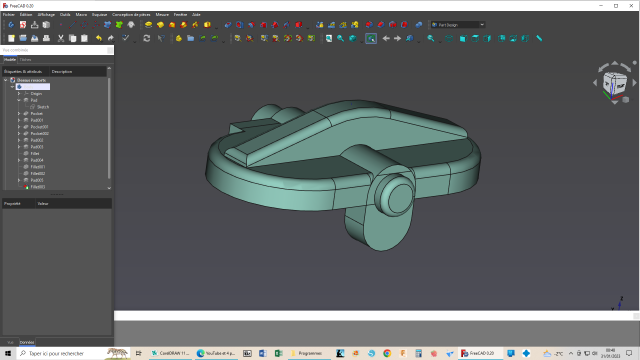Expand the Pocket item in tree
The height and width of the screenshot is (360, 640).
[x=19, y=113]
